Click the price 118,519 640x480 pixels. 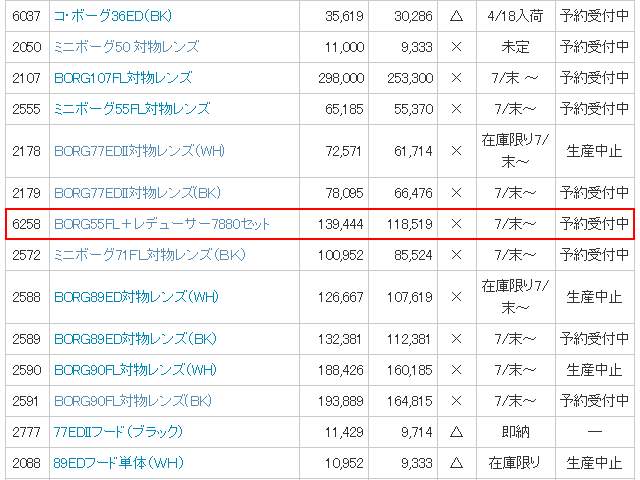[410, 224]
